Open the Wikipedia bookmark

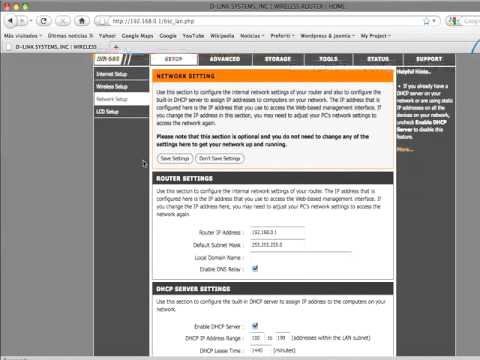[x=222, y=36]
